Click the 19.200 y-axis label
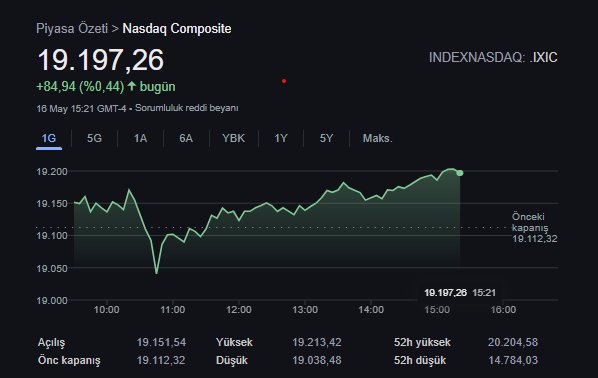The width and height of the screenshot is (598, 378). [x=52, y=172]
